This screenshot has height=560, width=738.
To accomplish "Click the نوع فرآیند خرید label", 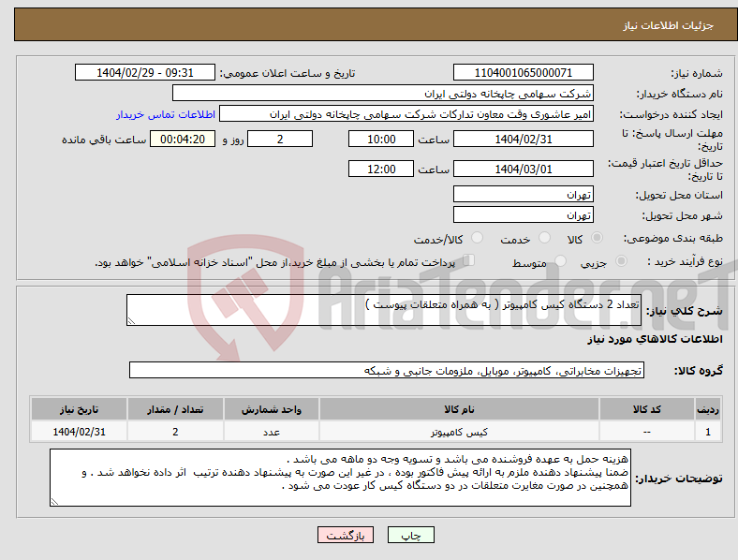I will click(x=685, y=261).
